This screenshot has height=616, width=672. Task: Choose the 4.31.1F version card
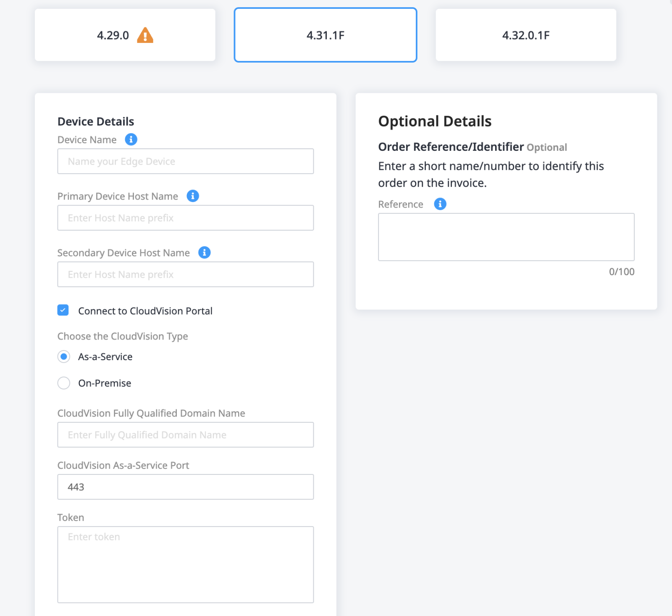tap(325, 35)
